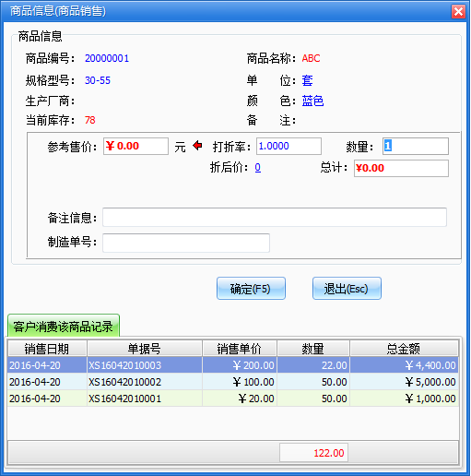Image resolution: width=471 pixels, height=476 pixels.
Task: Click the 退出(Esc) button
Action: [347, 289]
